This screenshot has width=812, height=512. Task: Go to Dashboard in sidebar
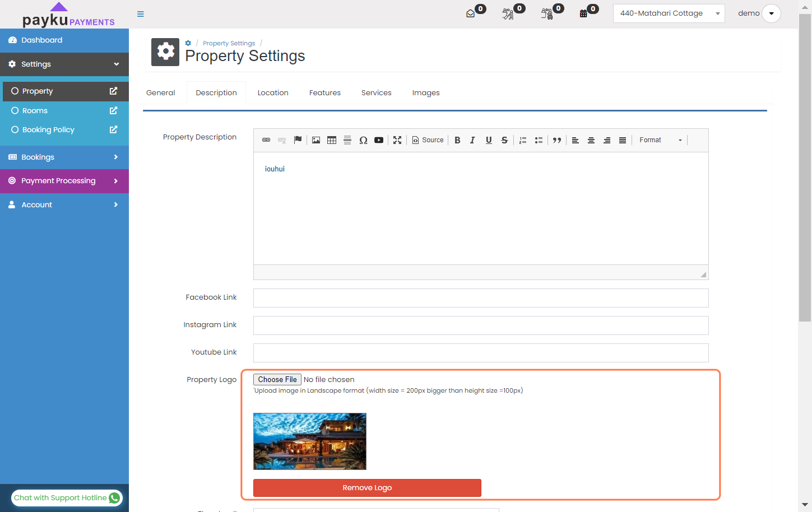64,40
